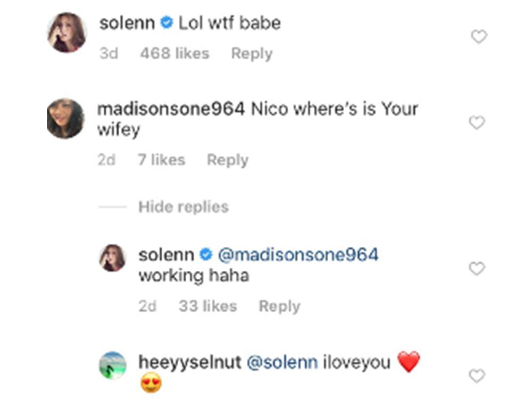Image resolution: width=532 pixels, height=399 pixels.
Task: Like heeyyselnut's iloveyou comment
Action: (x=477, y=376)
